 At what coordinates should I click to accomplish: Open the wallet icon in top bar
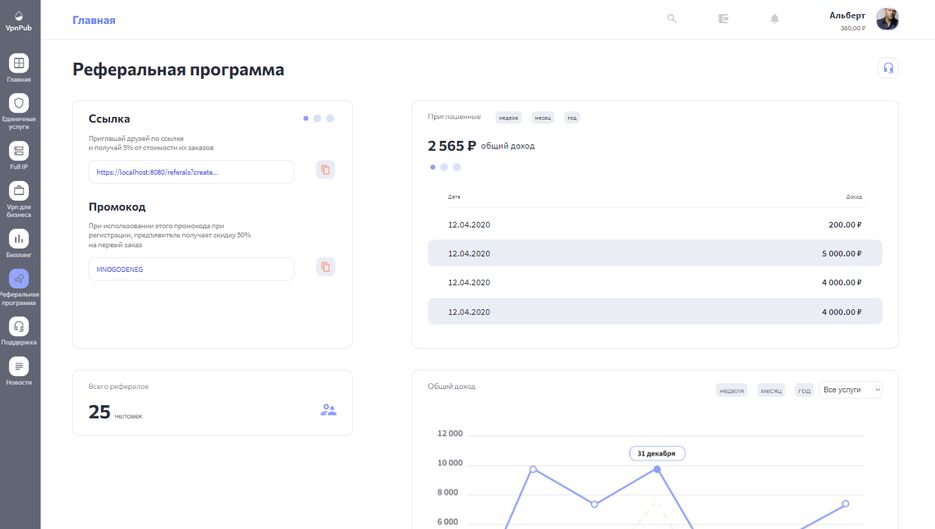724,19
